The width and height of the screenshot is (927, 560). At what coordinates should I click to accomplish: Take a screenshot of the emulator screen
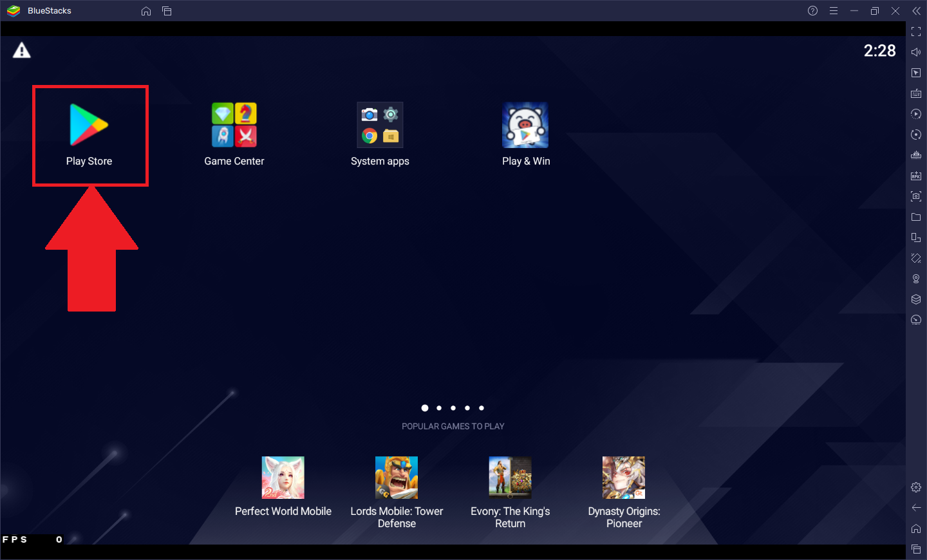(916, 196)
